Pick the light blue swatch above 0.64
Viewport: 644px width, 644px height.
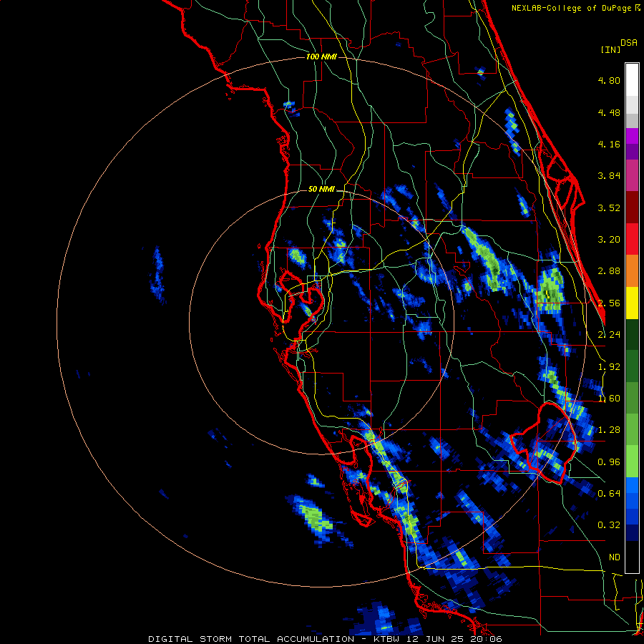click(x=632, y=485)
